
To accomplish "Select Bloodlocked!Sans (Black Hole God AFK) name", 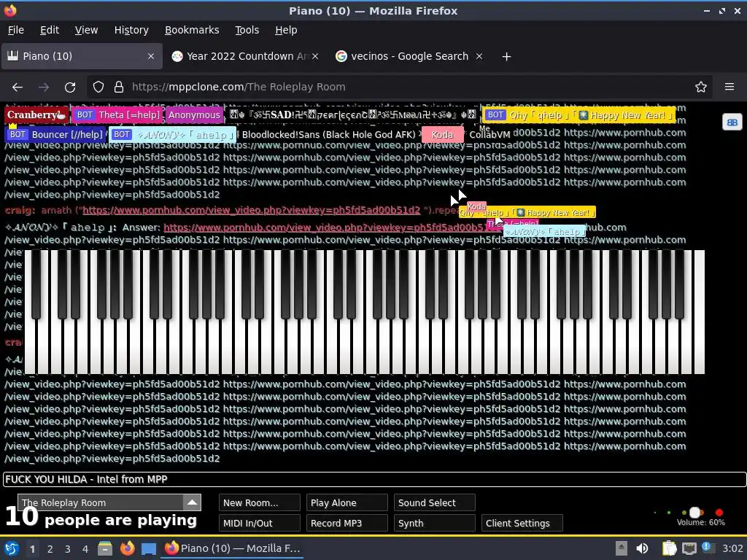I will coord(329,135).
